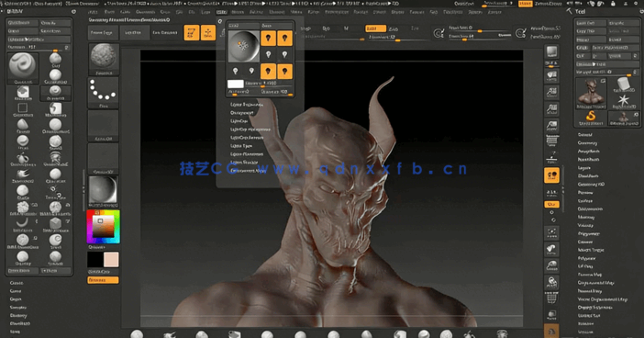Expand the Background section in Light palette
The width and height of the screenshot is (644, 338).
pos(241,113)
